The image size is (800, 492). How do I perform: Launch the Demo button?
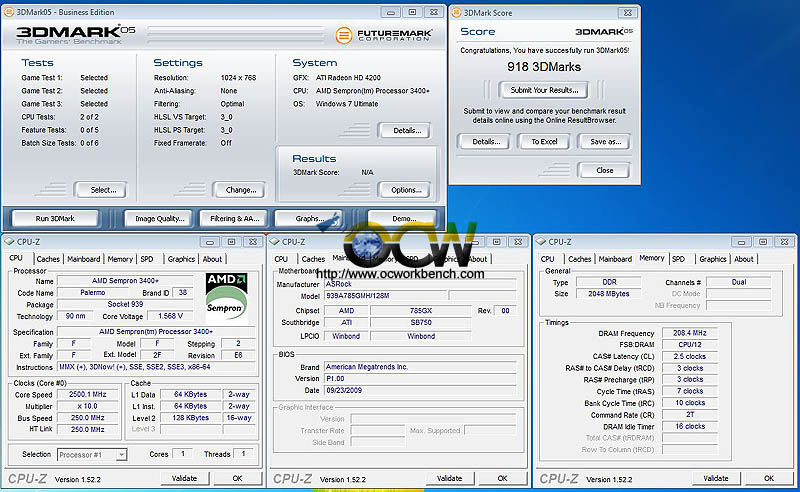(403, 218)
